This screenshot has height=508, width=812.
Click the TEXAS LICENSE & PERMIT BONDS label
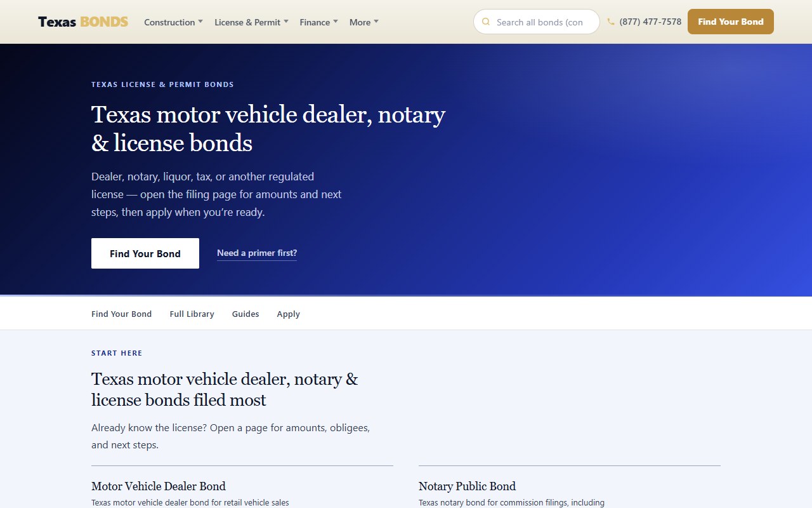162,84
